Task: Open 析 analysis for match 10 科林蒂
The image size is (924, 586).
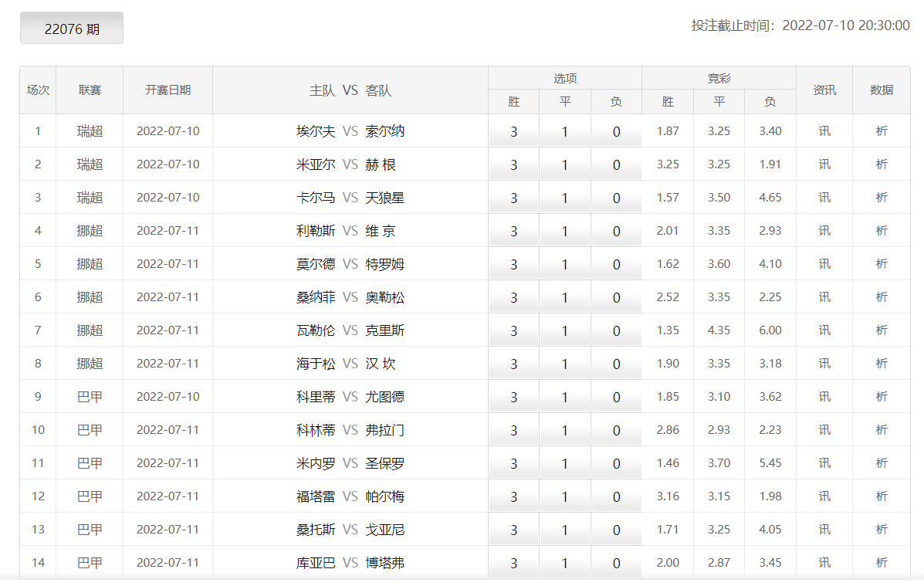Action: coord(882,430)
